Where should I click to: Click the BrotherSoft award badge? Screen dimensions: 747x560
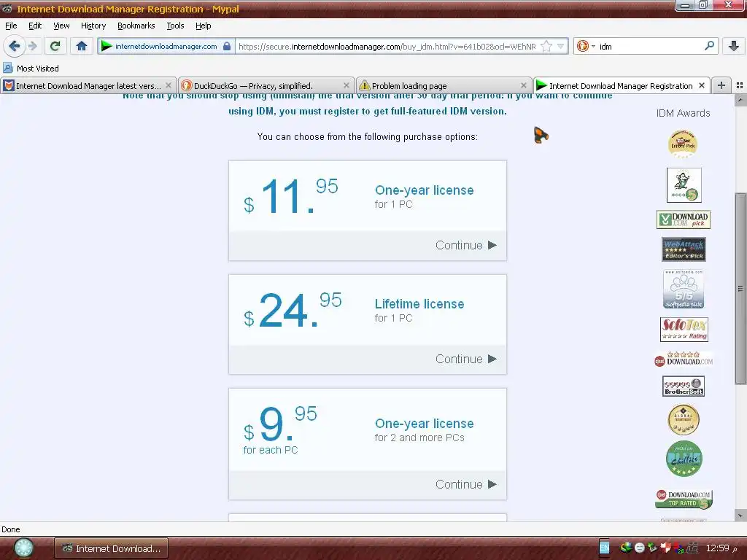[684, 386]
